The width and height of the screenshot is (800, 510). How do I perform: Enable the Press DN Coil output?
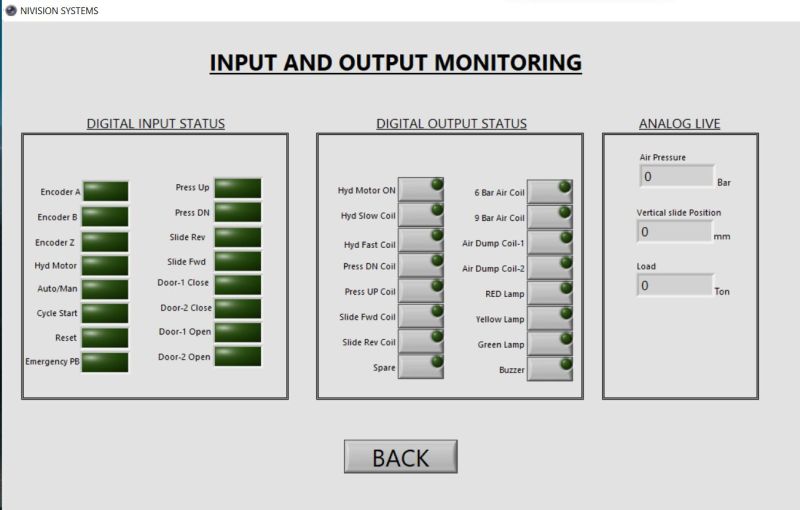(421, 266)
